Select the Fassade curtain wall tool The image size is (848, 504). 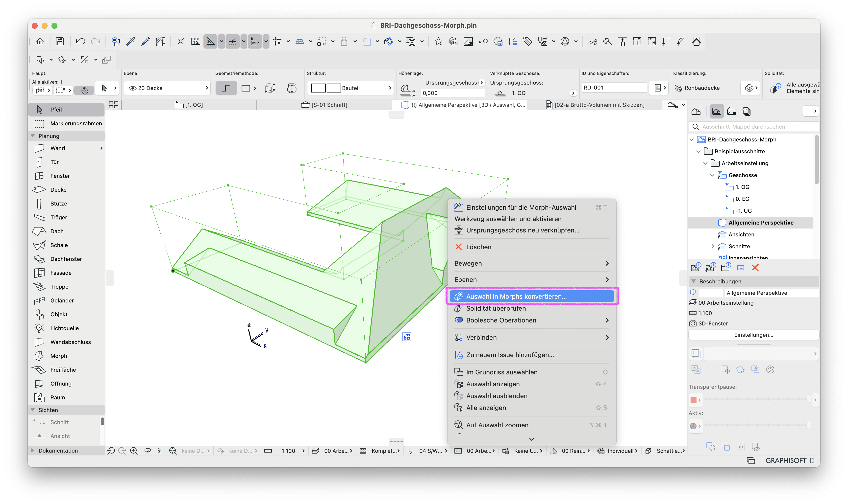66,273
